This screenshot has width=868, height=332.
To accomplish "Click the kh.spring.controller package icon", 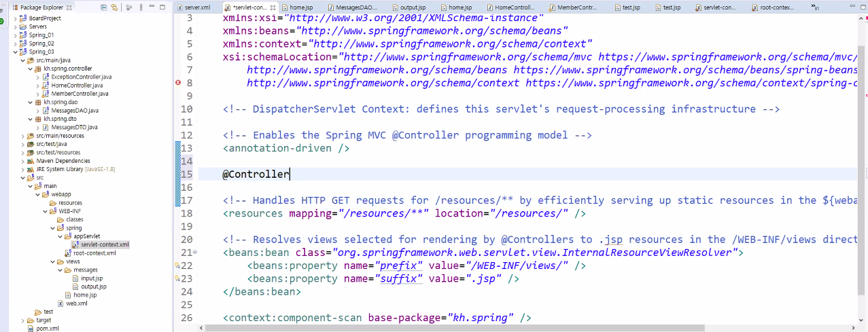I will click(39, 69).
